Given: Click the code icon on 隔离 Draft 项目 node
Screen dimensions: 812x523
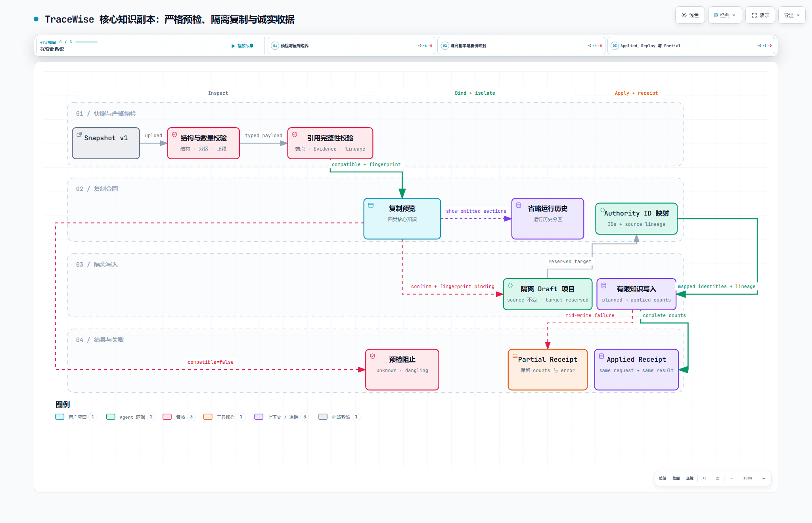Looking at the screenshot, I should click(510, 286).
